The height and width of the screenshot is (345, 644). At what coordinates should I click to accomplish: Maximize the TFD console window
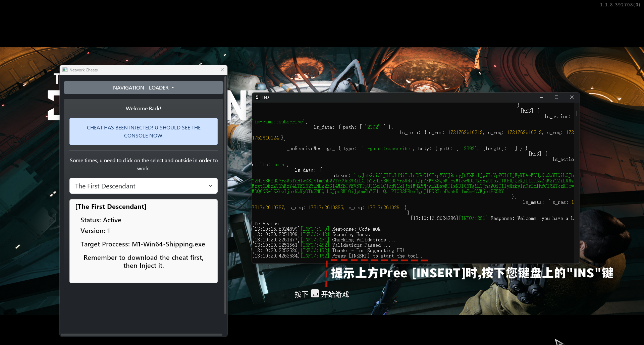[556, 97]
